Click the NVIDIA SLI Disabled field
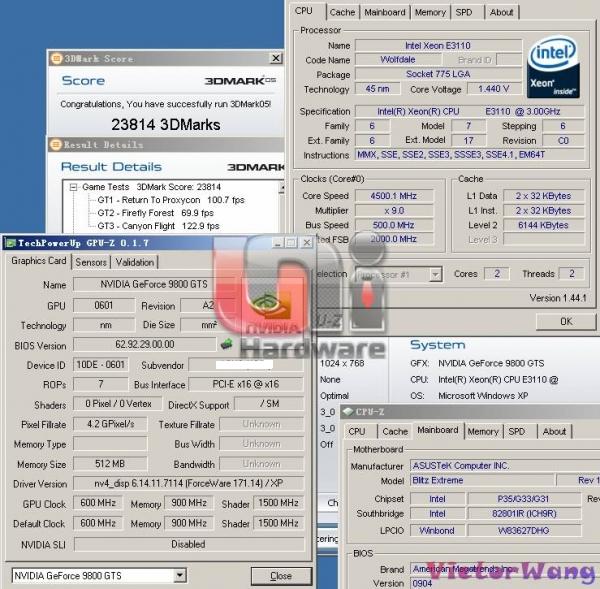This screenshot has height=589, width=600. 189,544
